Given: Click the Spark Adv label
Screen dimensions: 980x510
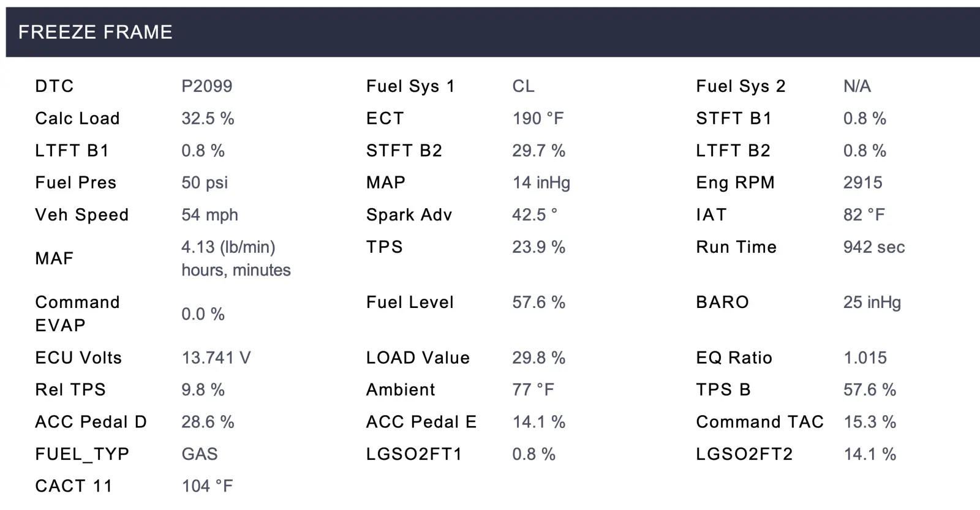Looking at the screenshot, I should click(x=409, y=215).
